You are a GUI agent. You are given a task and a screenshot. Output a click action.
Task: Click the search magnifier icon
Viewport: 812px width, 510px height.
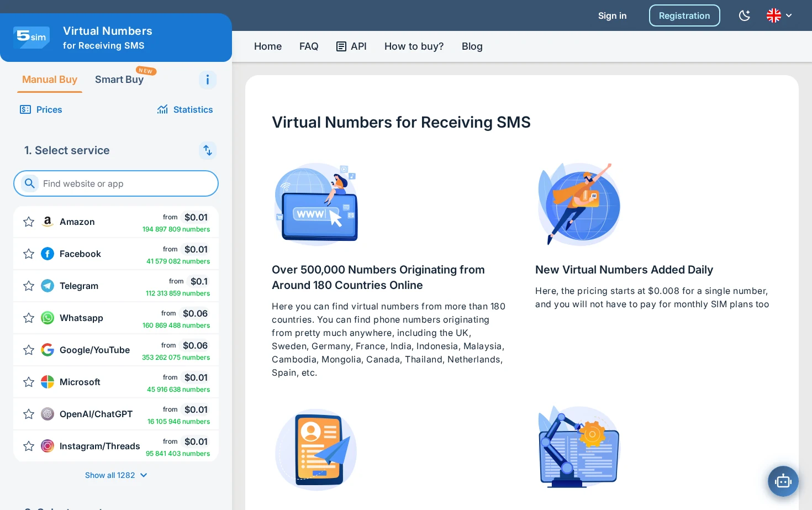[29, 183]
